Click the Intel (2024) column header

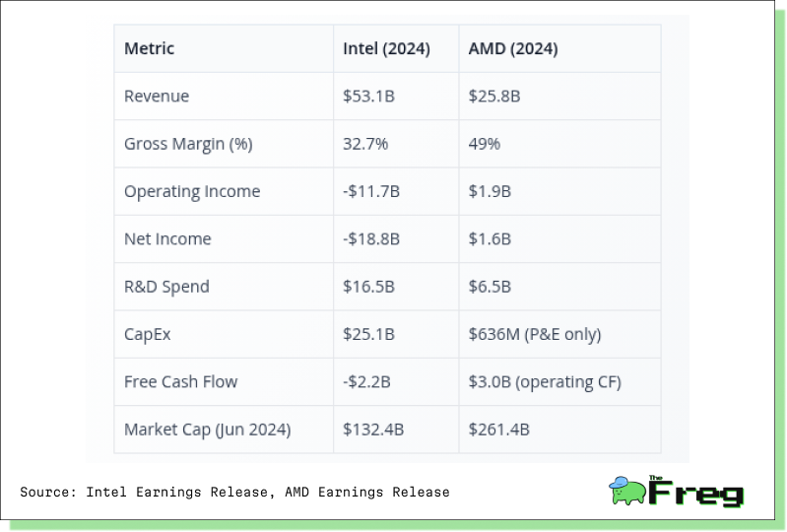tap(386, 48)
